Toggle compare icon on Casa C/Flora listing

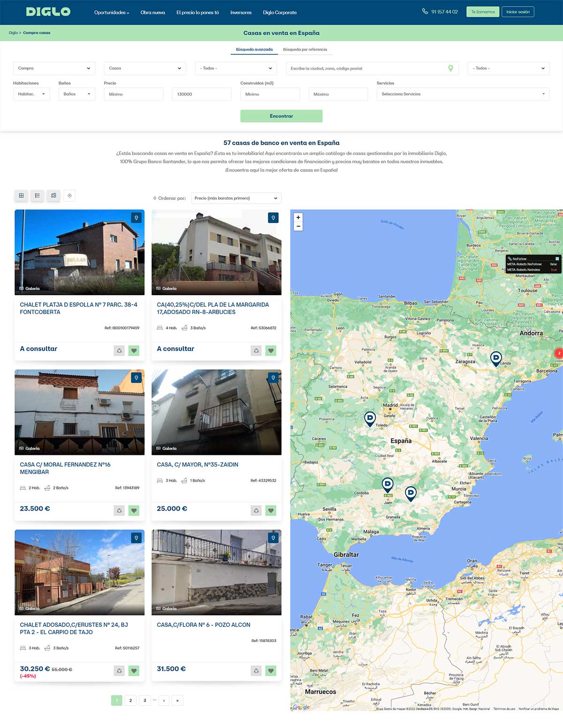256,671
